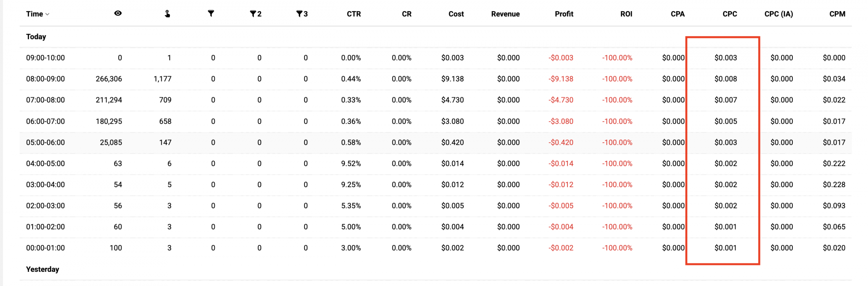Sort by the funnel 2 icon column

(256, 14)
